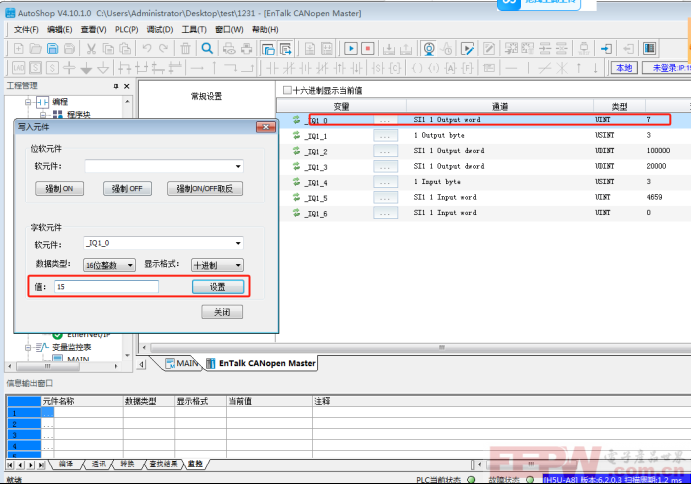Pin the project manager panel
Viewport: 691px width, 484px height.
pos(116,86)
